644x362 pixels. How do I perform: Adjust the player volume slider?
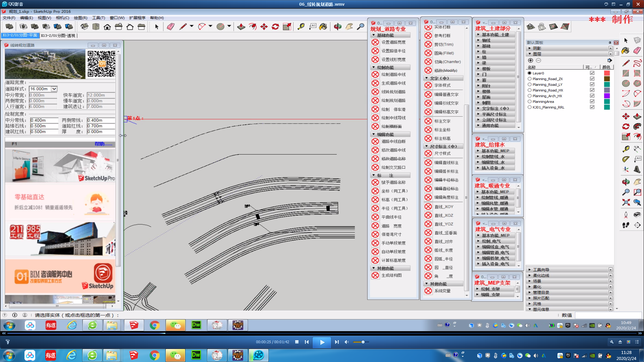click(361, 342)
